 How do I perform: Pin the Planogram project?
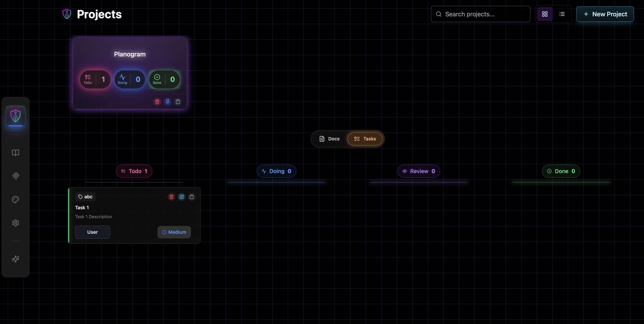167,102
